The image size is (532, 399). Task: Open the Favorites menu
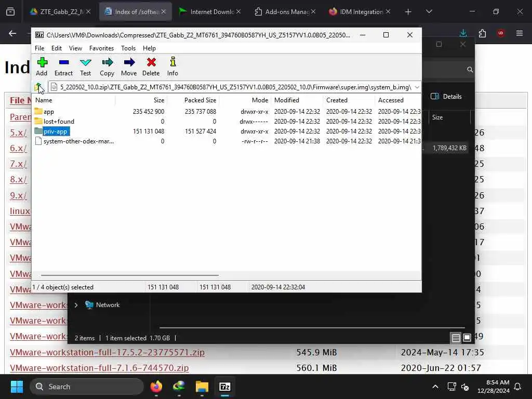point(101,48)
